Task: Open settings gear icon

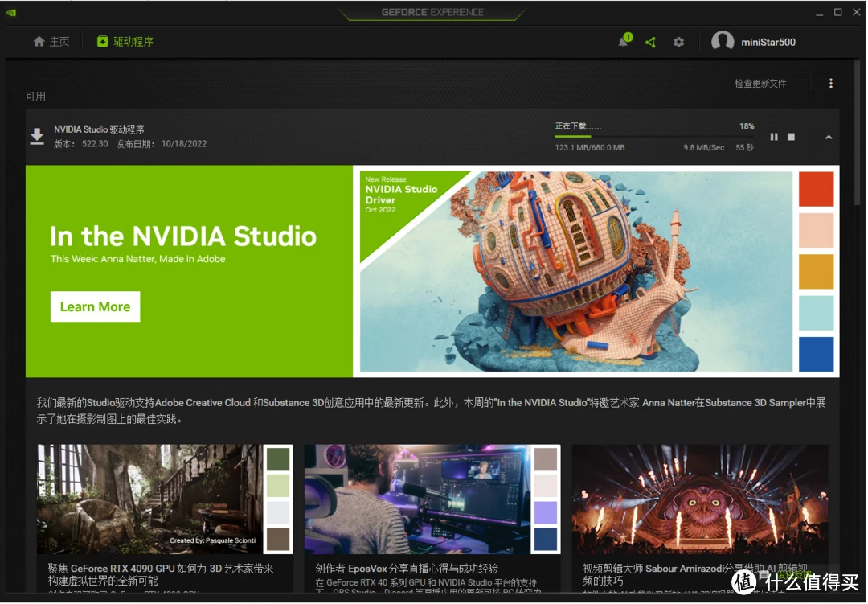Action: pyautogui.click(x=678, y=42)
